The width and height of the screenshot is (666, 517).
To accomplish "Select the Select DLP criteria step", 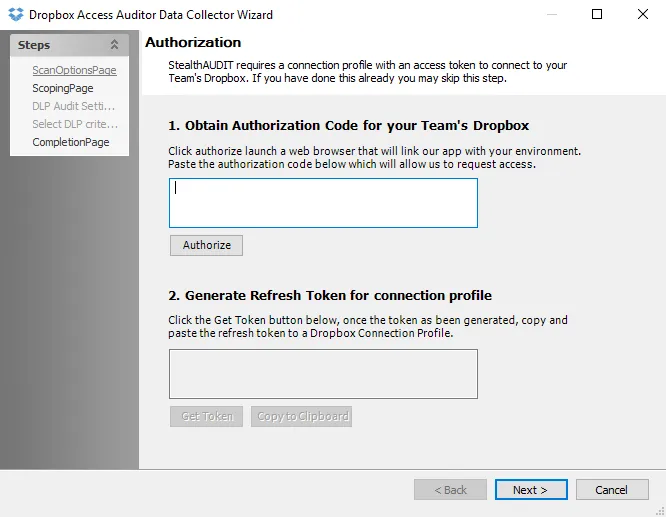I will (75, 124).
